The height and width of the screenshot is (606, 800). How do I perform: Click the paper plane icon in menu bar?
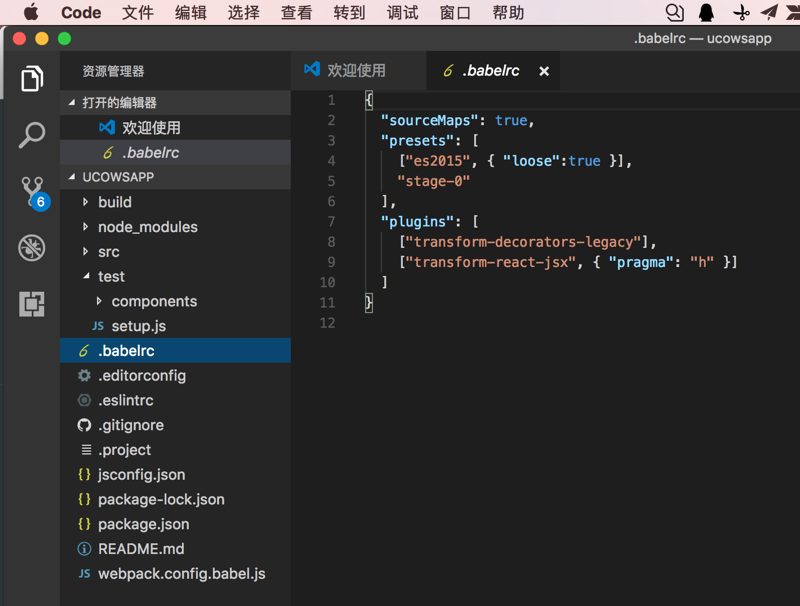[769, 12]
